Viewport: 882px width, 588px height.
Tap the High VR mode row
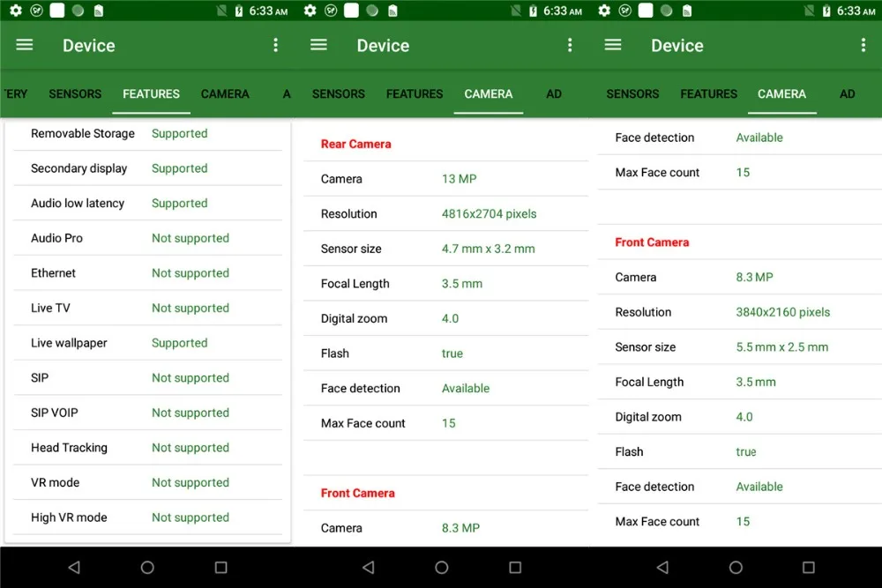(x=147, y=517)
